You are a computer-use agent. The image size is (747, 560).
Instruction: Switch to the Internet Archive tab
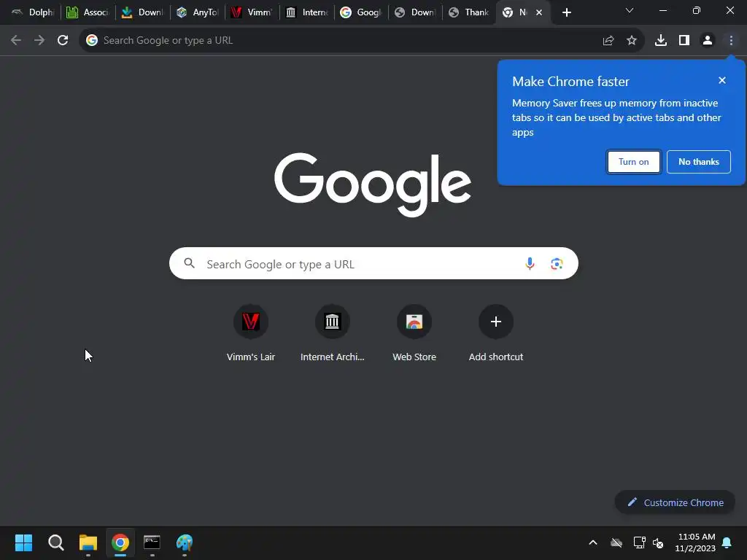tap(306, 12)
